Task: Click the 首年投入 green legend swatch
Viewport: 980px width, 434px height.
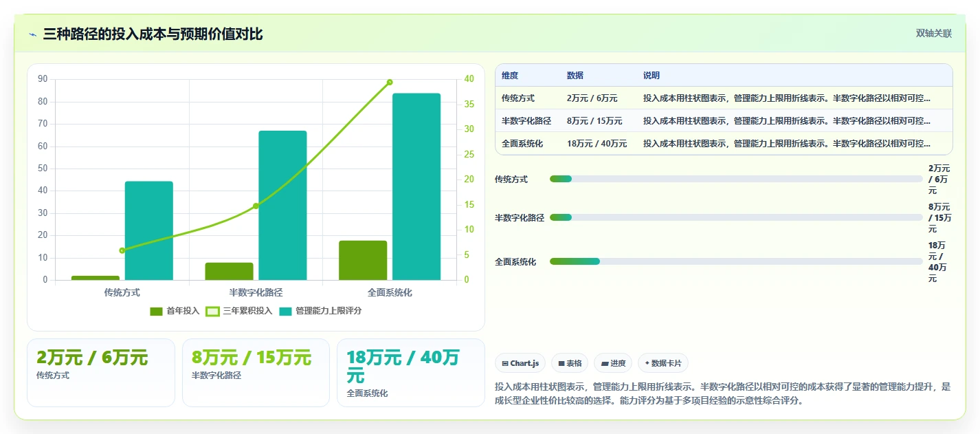Action: tap(156, 311)
